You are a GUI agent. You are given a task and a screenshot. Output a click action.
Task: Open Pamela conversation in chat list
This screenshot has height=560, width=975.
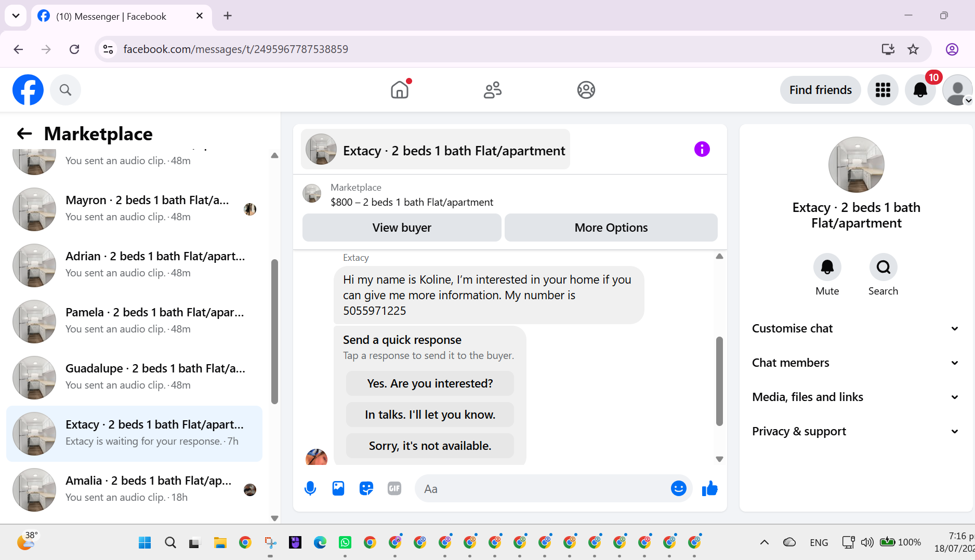tap(135, 321)
